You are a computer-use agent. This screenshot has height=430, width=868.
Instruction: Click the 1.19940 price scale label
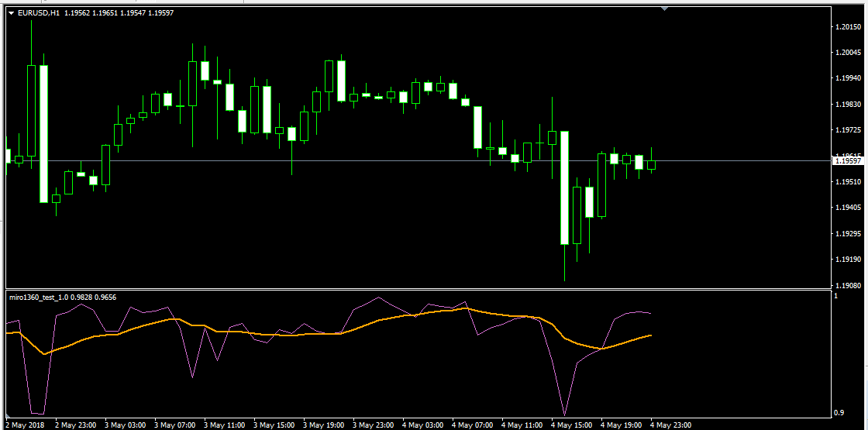tap(848, 78)
